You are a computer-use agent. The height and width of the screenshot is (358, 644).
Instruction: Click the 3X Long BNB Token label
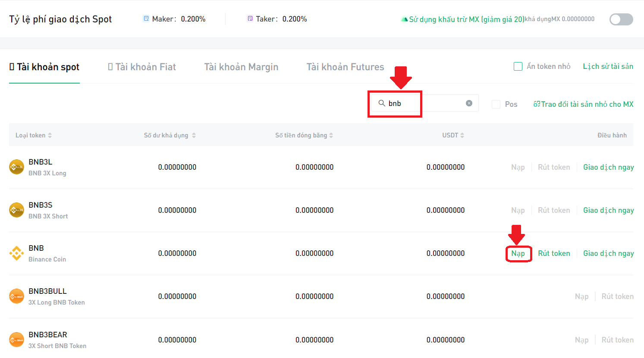[57, 302]
